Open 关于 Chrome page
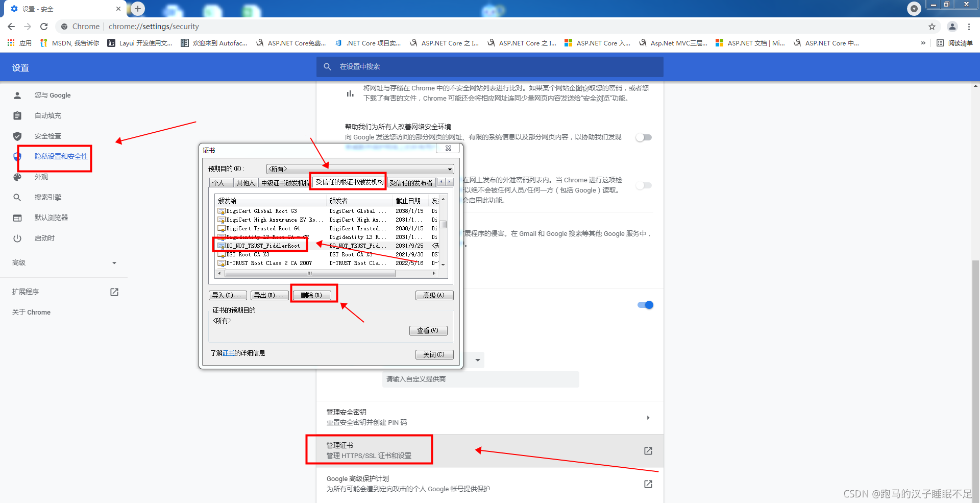 coord(31,313)
